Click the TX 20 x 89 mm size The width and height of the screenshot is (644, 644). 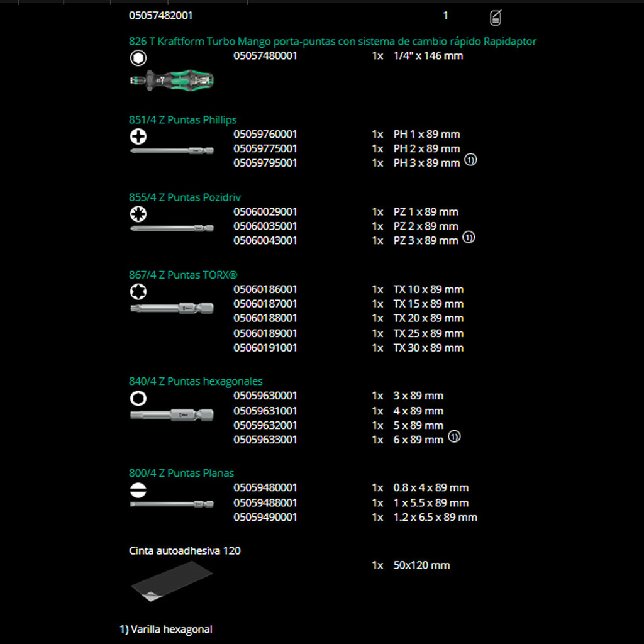click(428, 318)
